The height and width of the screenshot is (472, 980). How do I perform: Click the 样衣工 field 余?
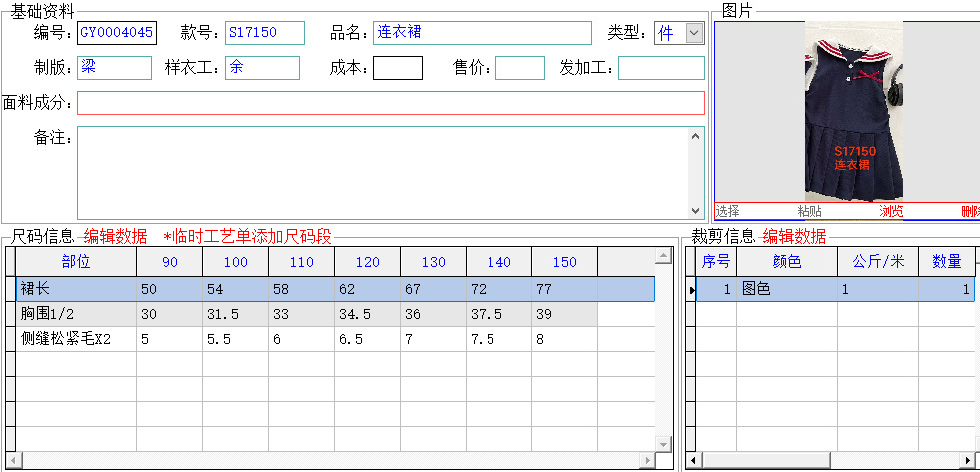tap(262, 68)
